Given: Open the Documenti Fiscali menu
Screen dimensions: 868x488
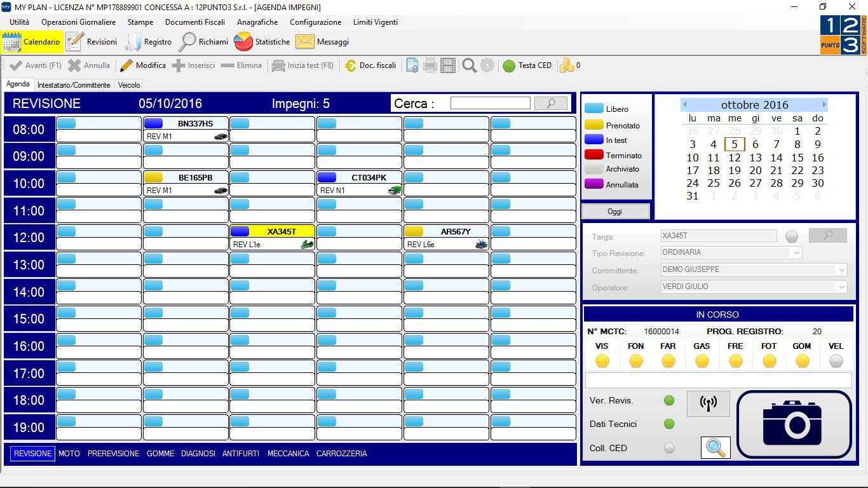Looking at the screenshot, I should 195,22.
